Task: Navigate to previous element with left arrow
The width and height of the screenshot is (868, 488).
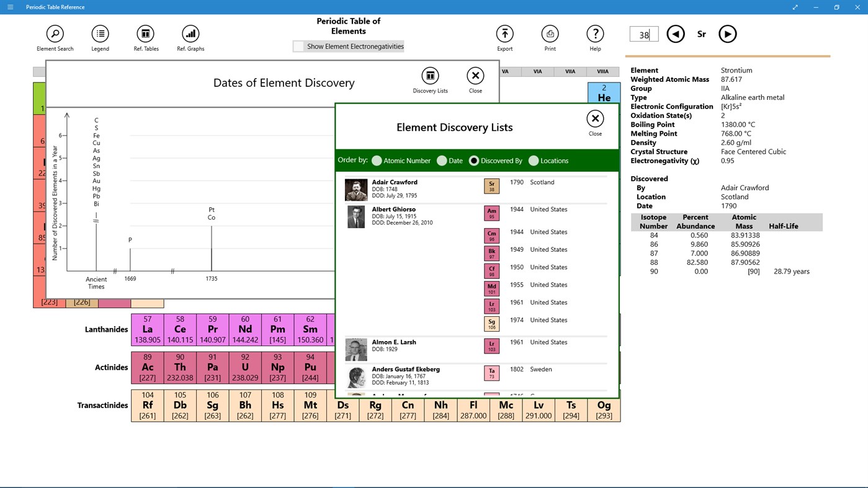Action: (x=675, y=33)
